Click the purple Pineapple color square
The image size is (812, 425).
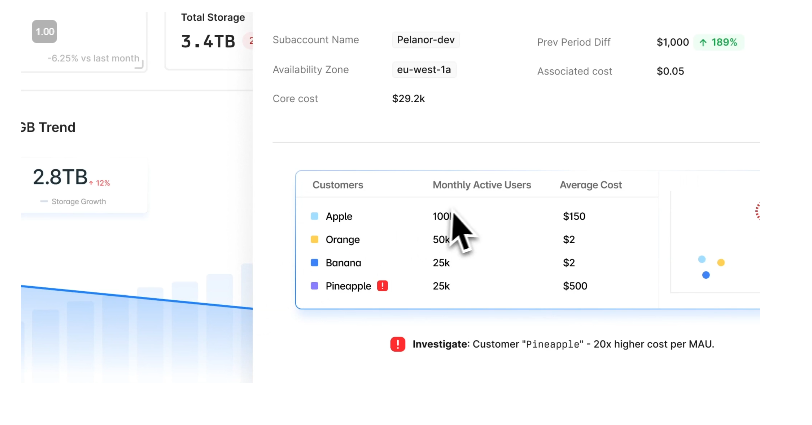click(x=315, y=286)
